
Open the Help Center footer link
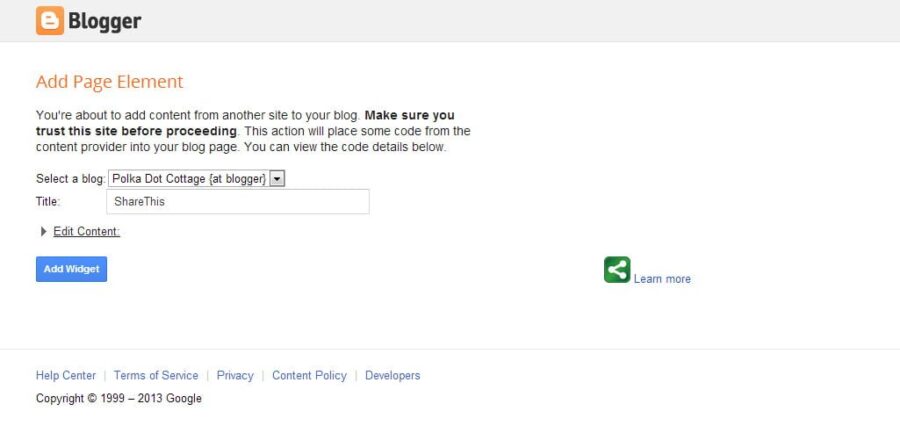pyautogui.click(x=66, y=376)
